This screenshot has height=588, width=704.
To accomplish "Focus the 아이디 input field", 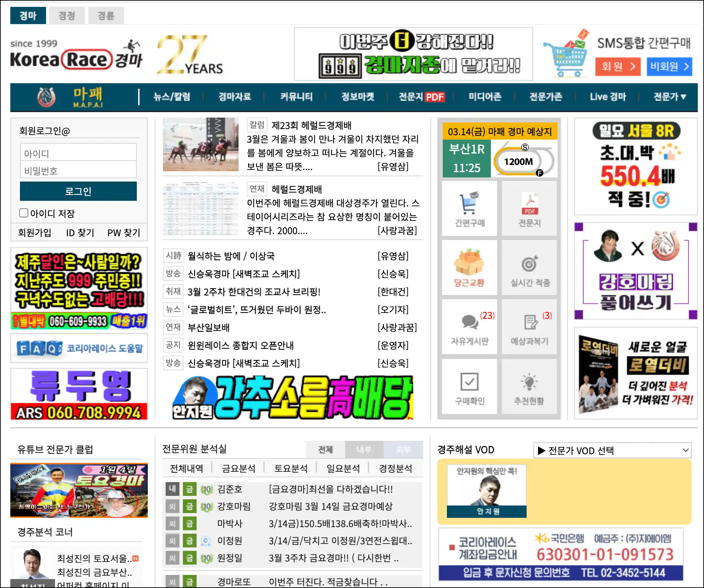I will click(x=78, y=153).
